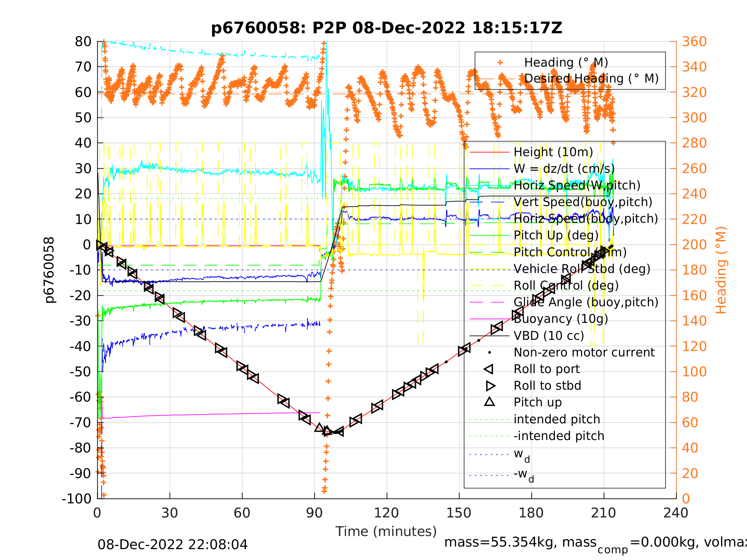Click the Time (minutes) x-axis label
The image size is (747, 560).
tap(386, 531)
